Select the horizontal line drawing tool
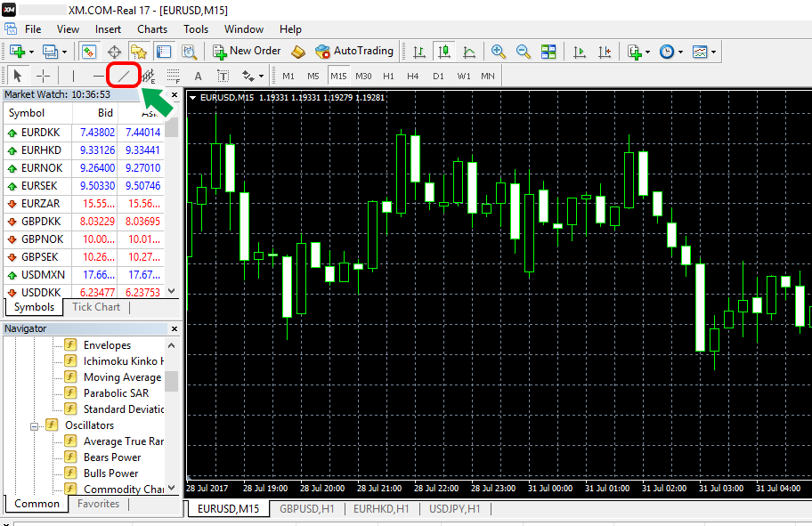The height and width of the screenshot is (526, 812). pos(99,77)
